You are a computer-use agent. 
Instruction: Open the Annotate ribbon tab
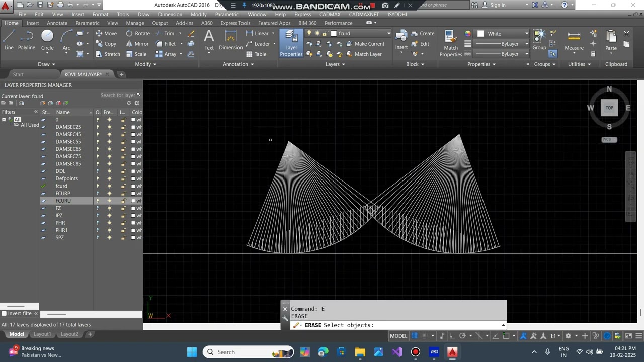click(x=57, y=23)
